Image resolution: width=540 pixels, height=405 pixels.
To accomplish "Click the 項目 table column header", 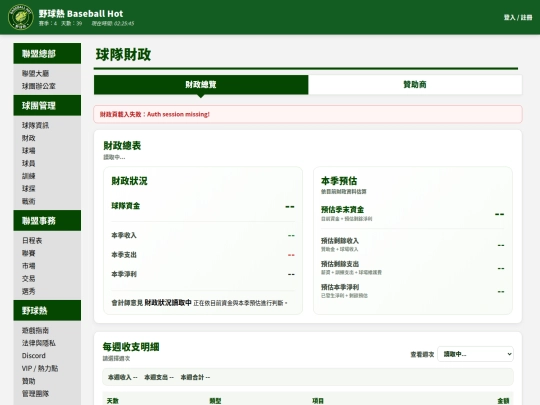I will [x=318, y=401].
